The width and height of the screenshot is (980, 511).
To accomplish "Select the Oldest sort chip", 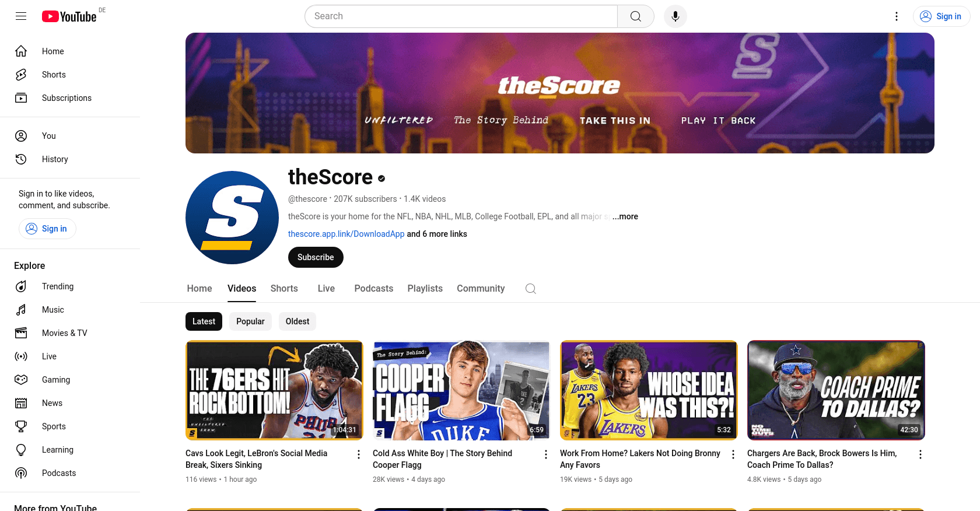I will (297, 321).
